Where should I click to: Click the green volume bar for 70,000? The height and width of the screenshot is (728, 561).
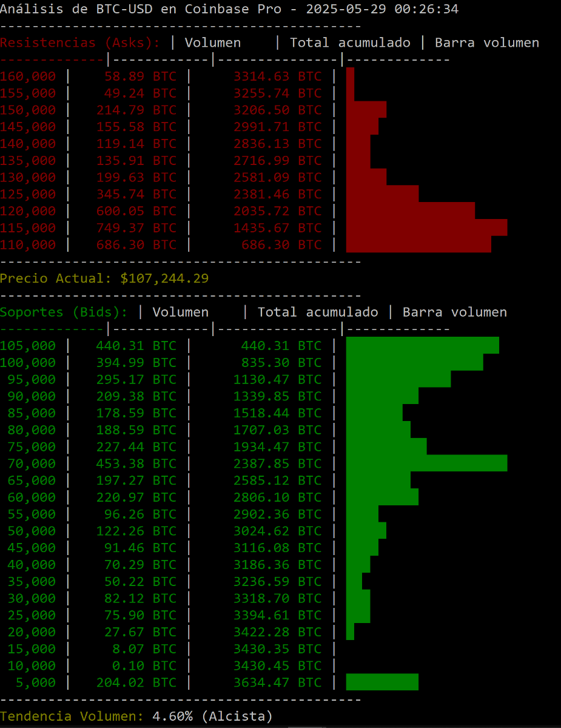click(x=426, y=463)
